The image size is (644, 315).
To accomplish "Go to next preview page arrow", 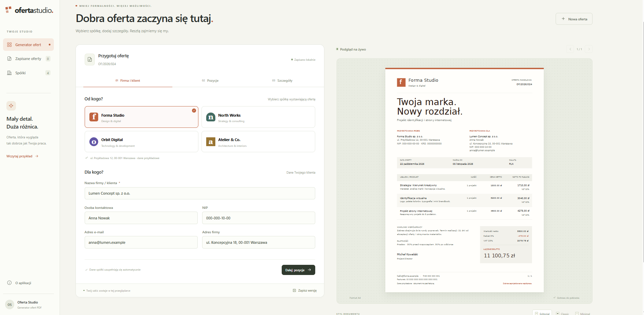I will click(x=589, y=49).
